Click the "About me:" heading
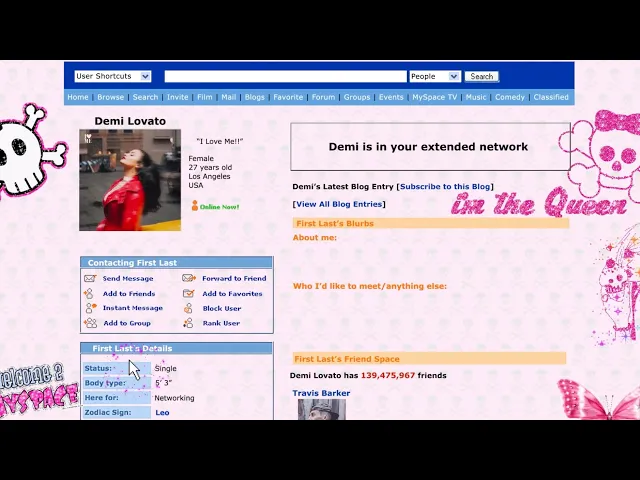 coord(315,238)
